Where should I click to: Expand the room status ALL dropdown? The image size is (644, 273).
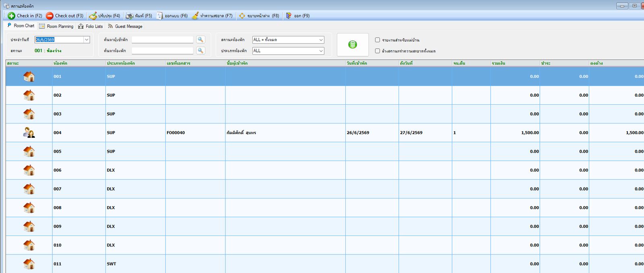(321, 40)
